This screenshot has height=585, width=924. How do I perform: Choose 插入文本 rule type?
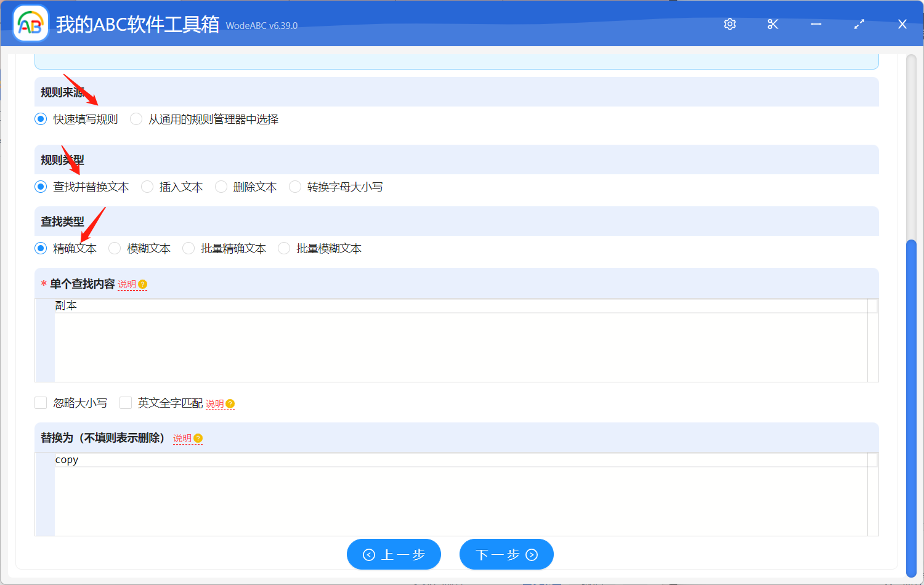point(147,187)
